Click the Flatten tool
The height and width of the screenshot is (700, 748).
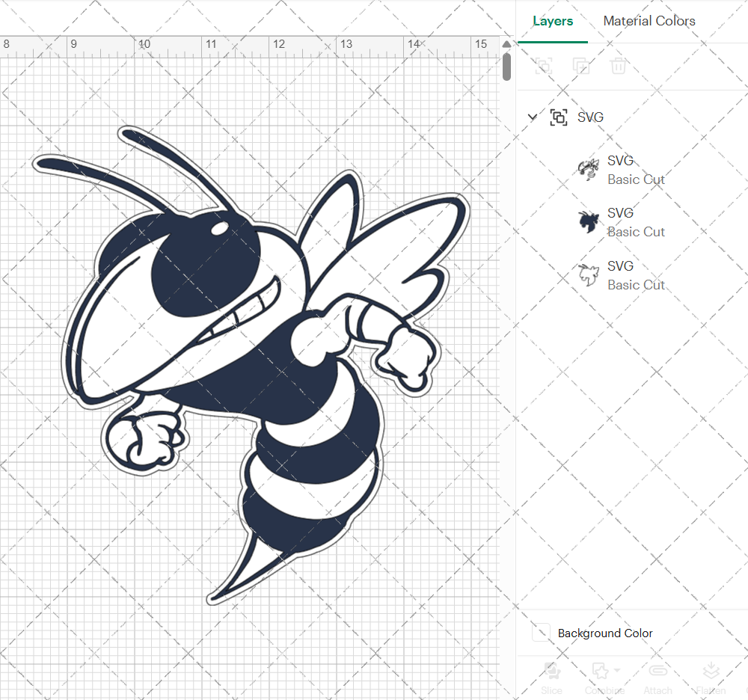(711, 678)
